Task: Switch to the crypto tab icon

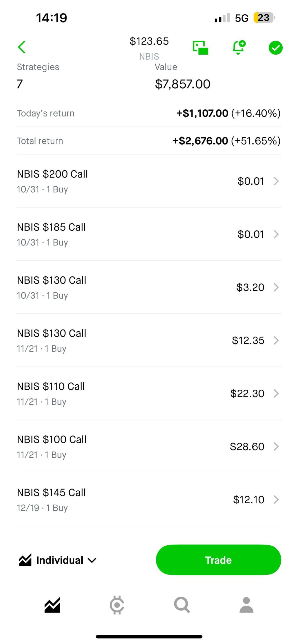Action: [x=117, y=605]
